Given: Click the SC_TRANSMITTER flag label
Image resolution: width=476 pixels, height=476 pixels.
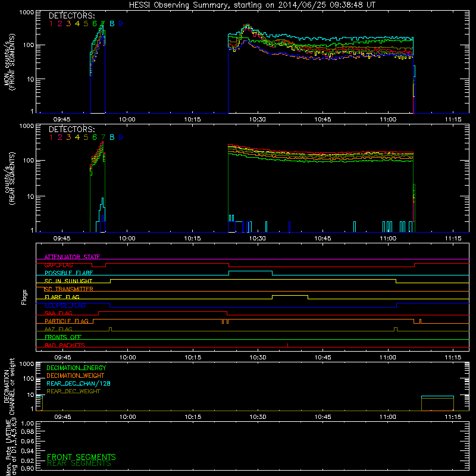Looking at the screenshot, I should 68,289.
